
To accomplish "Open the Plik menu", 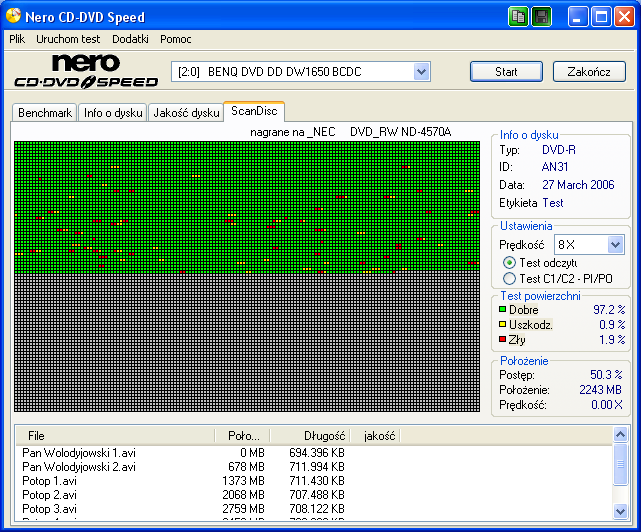I will (17, 39).
